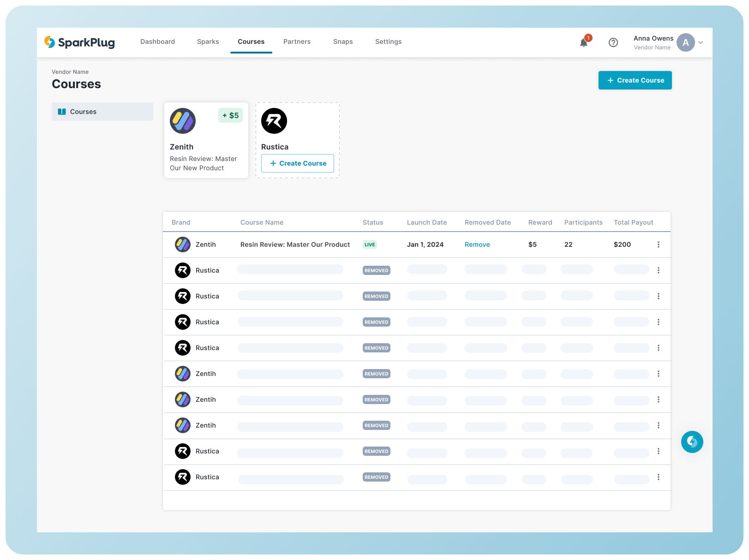Image resolution: width=749 pixels, height=560 pixels.
Task: Open the notifications bell icon
Action: [x=584, y=42]
